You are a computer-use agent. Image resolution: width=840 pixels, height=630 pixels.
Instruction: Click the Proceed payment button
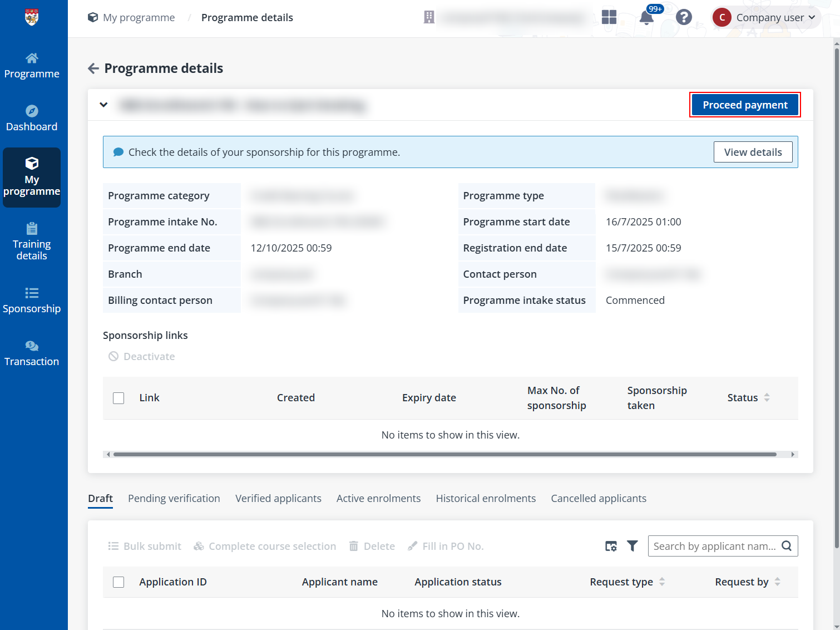pyautogui.click(x=745, y=105)
